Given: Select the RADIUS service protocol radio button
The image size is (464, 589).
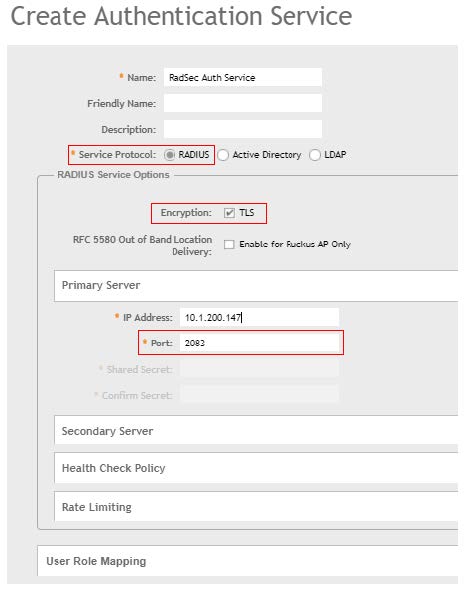Looking at the screenshot, I should pos(169,155).
